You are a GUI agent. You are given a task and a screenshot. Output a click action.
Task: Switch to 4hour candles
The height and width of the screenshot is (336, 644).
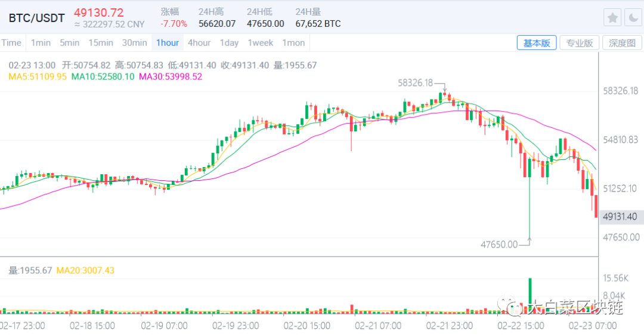pyautogui.click(x=199, y=42)
